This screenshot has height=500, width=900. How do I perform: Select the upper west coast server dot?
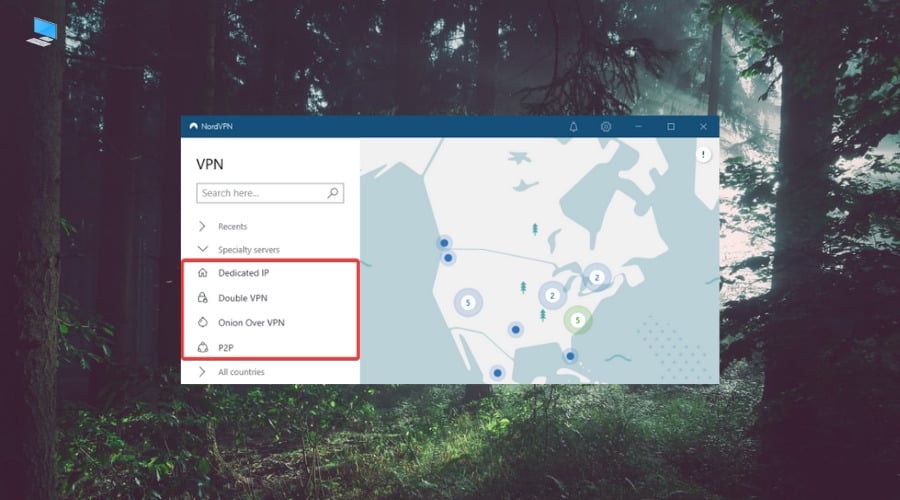(444, 243)
